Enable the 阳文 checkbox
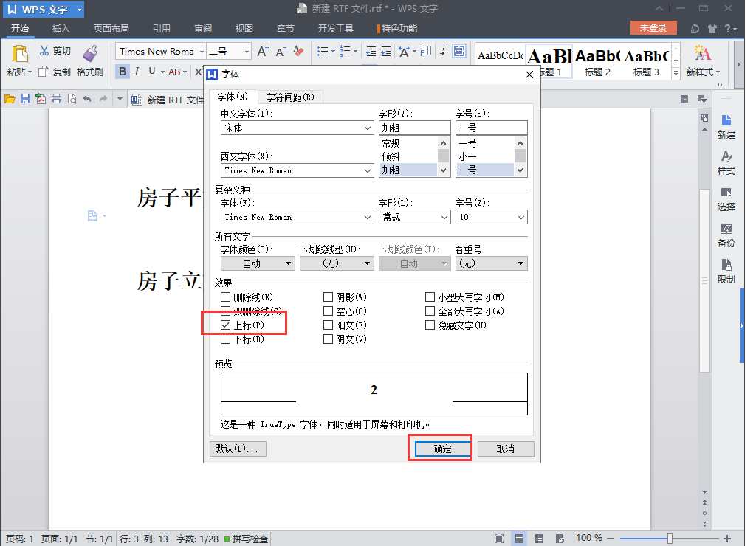The image size is (756, 546). (x=328, y=325)
